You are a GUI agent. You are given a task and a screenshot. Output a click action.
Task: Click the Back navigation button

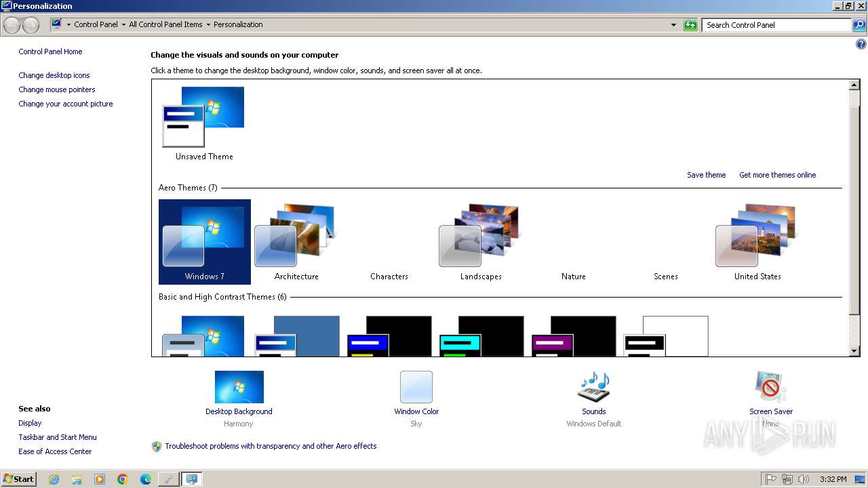(x=12, y=25)
